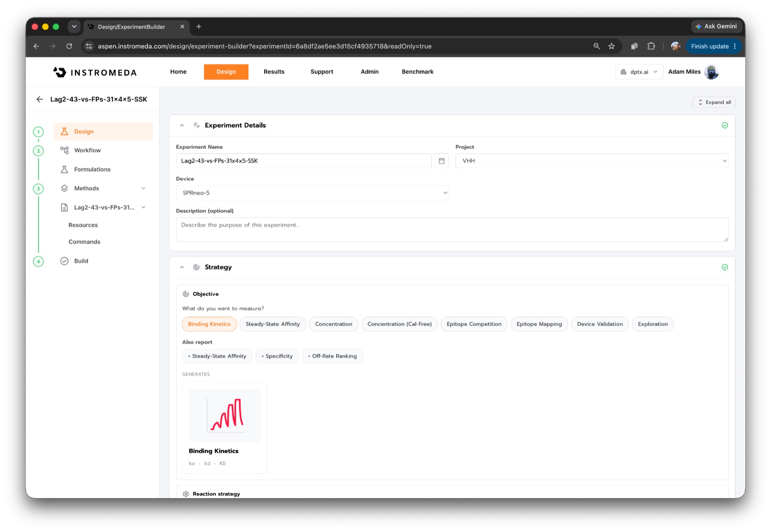
Task: Click the Expand all button
Action: [x=714, y=102]
